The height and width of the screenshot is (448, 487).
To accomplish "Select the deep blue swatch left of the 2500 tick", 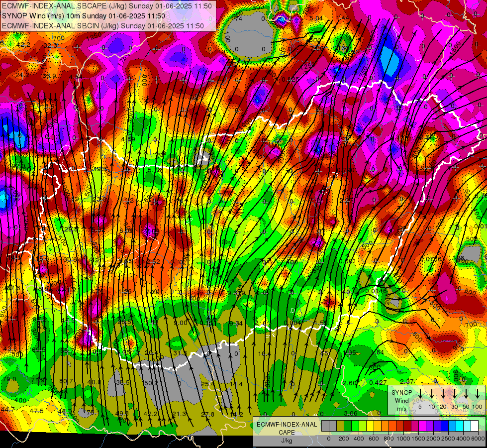I will coord(444,426).
